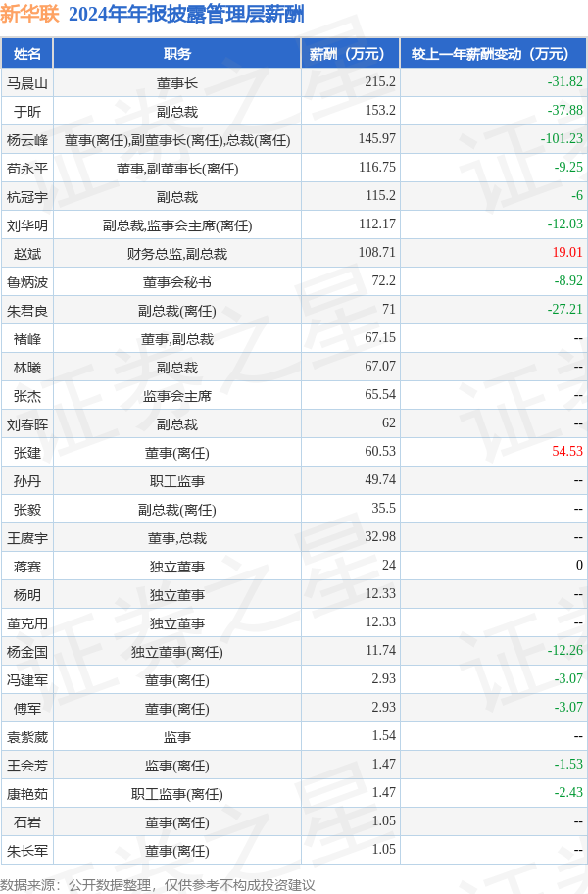Image resolution: width=588 pixels, height=894 pixels.
Task: Click change value 19.01
Action: pos(567,252)
